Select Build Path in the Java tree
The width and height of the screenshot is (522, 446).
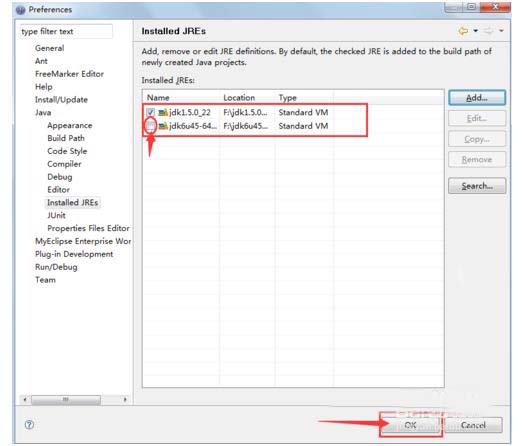pyautogui.click(x=66, y=138)
